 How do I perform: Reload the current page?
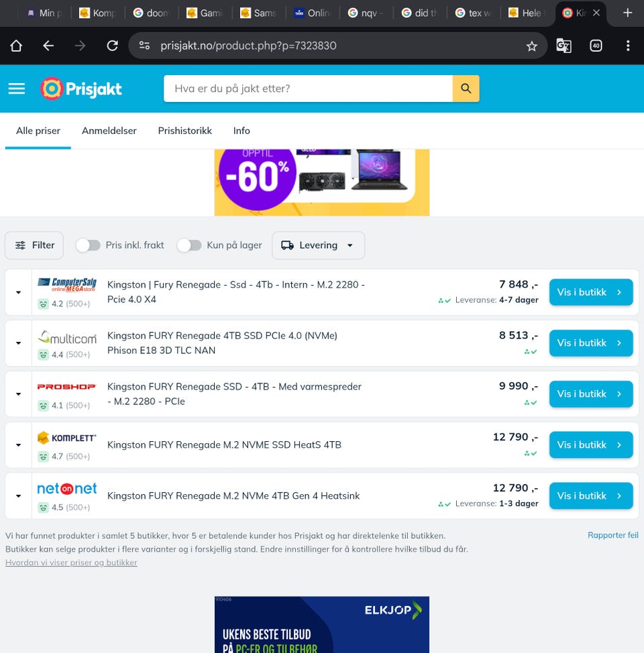tap(113, 46)
